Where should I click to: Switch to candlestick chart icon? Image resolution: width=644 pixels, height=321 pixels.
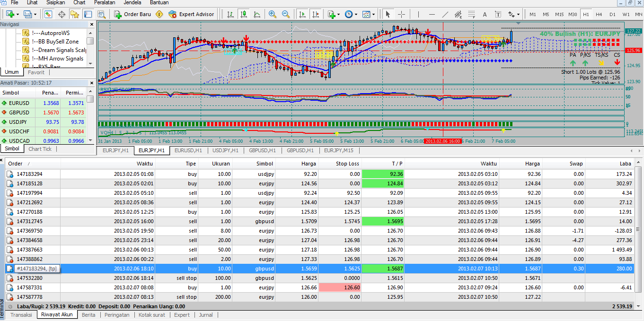[x=243, y=14]
